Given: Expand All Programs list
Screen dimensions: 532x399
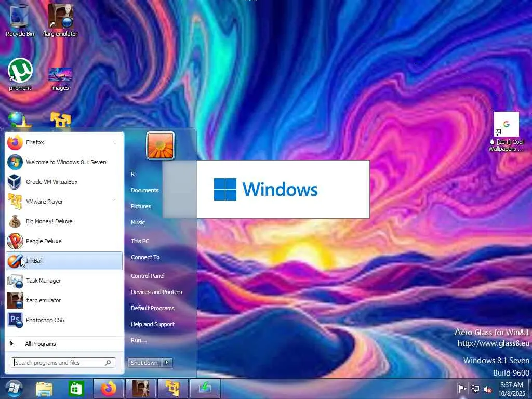Looking at the screenshot, I should click(64, 344).
